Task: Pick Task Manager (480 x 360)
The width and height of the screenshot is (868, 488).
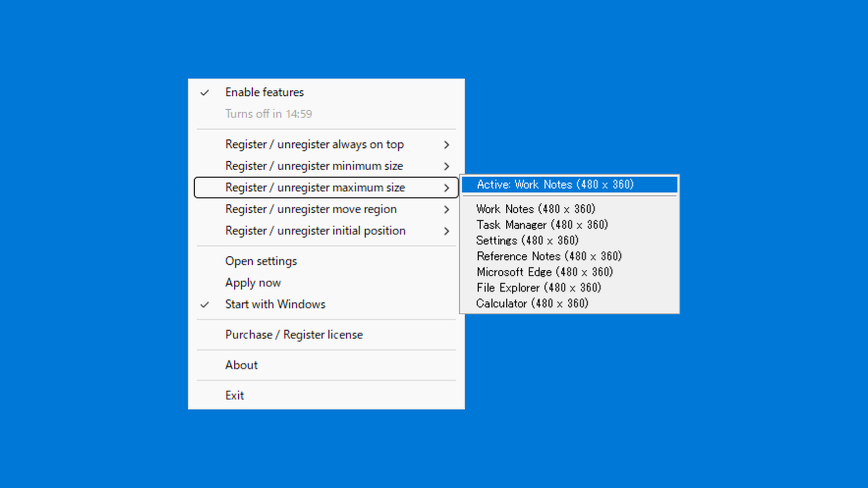Action: click(570, 225)
